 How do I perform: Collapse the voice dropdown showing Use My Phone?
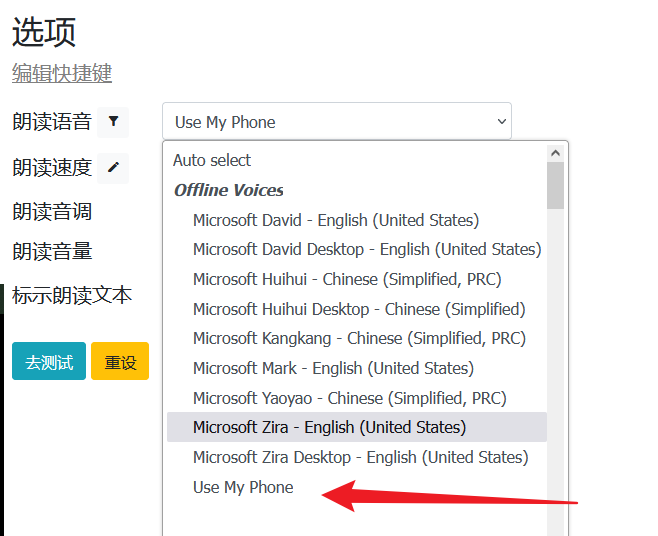point(336,122)
